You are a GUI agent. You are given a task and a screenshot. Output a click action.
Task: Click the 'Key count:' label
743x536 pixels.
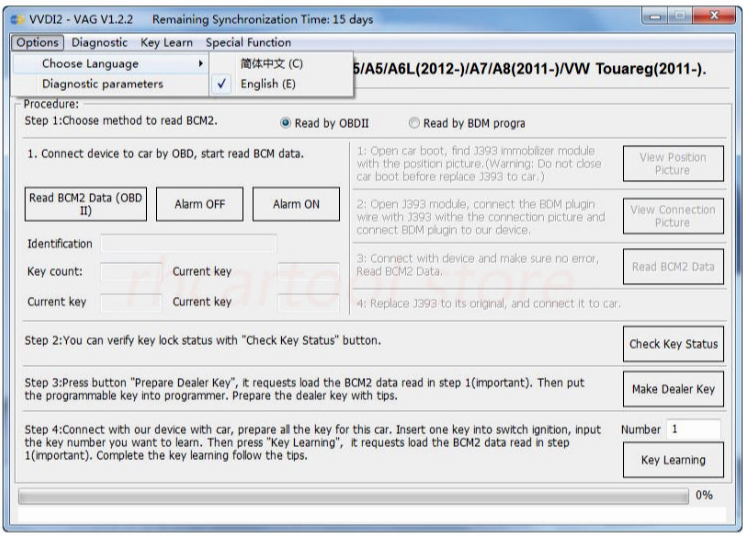point(54,272)
